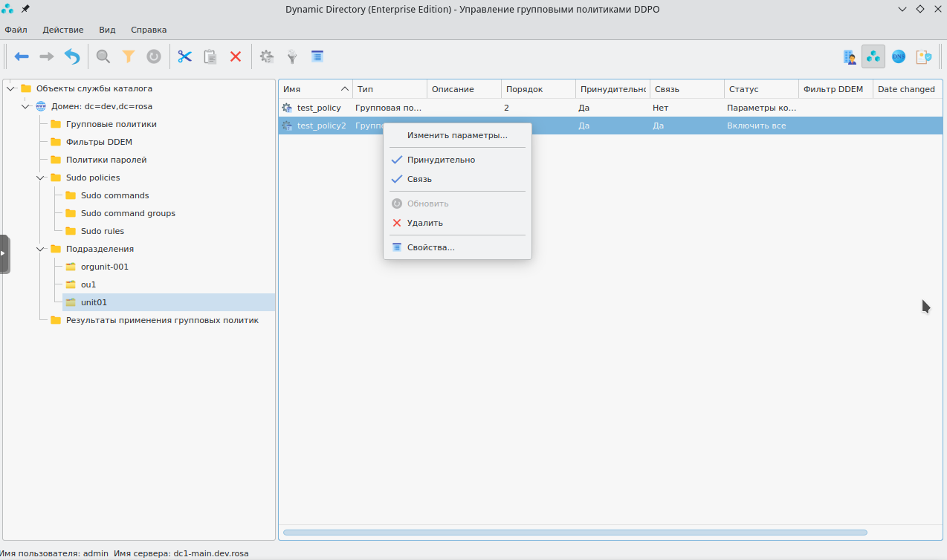Click the blue properties list toolbar icon

[317, 56]
